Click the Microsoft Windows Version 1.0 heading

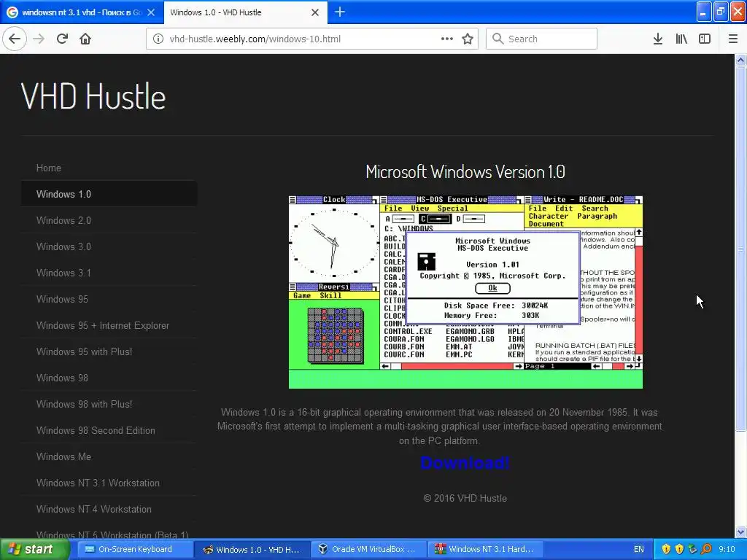tap(465, 171)
